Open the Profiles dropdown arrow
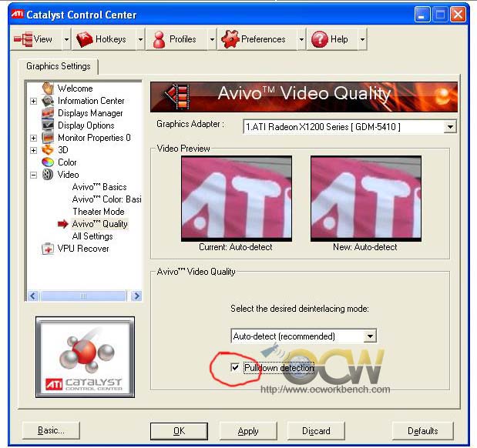The image size is (477, 448). tap(212, 39)
